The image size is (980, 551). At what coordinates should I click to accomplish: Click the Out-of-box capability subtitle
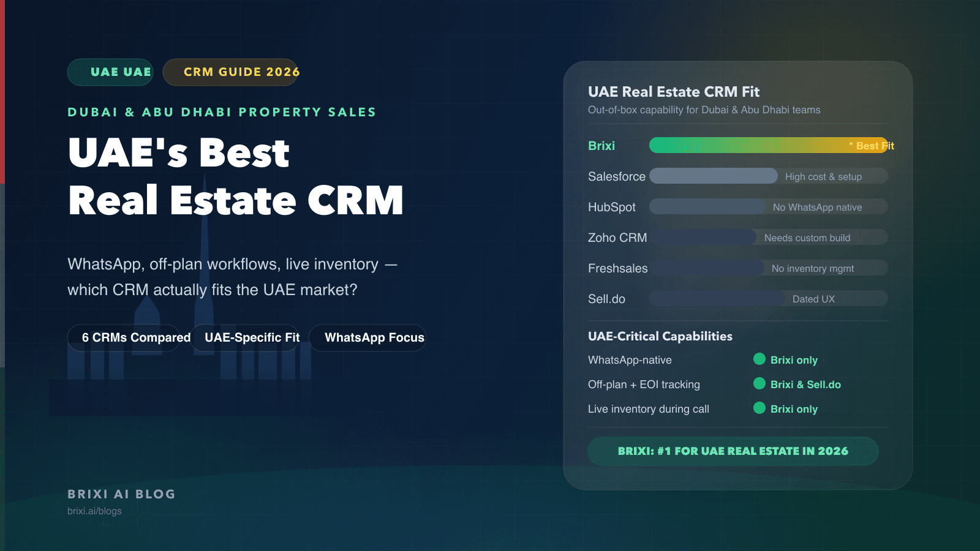point(704,110)
